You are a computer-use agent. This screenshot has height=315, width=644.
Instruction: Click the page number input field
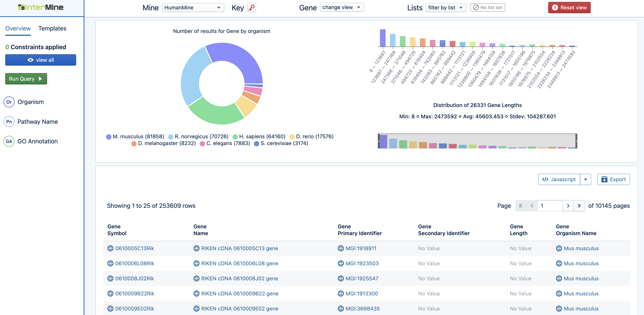(550, 206)
